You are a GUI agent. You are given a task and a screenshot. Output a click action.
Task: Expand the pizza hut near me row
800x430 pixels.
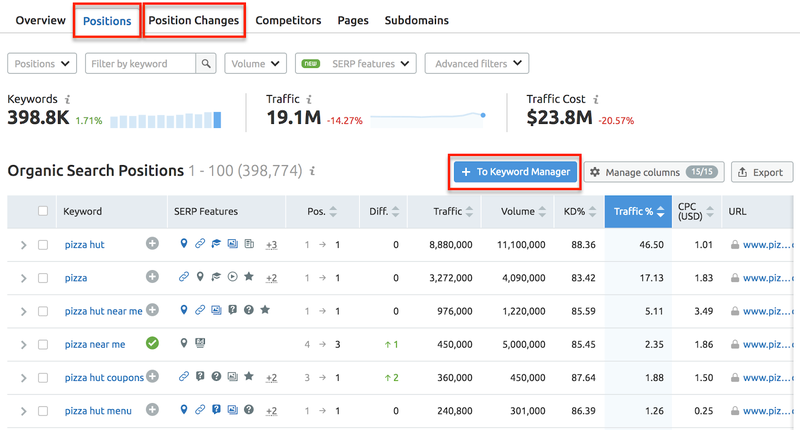click(23, 311)
